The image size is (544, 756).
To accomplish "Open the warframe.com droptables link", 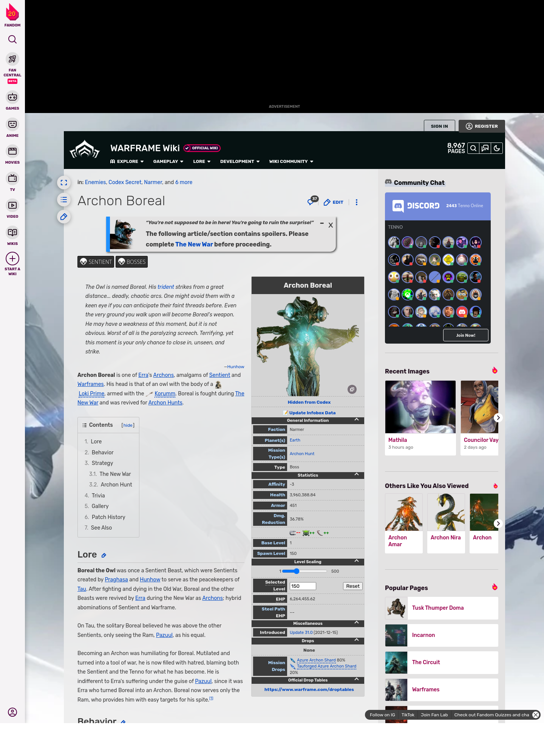I will (x=309, y=689).
